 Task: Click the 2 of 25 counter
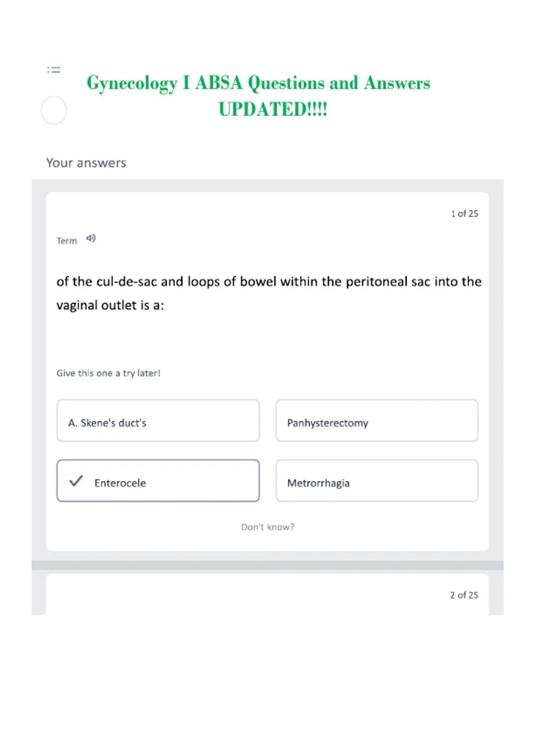pos(464,595)
